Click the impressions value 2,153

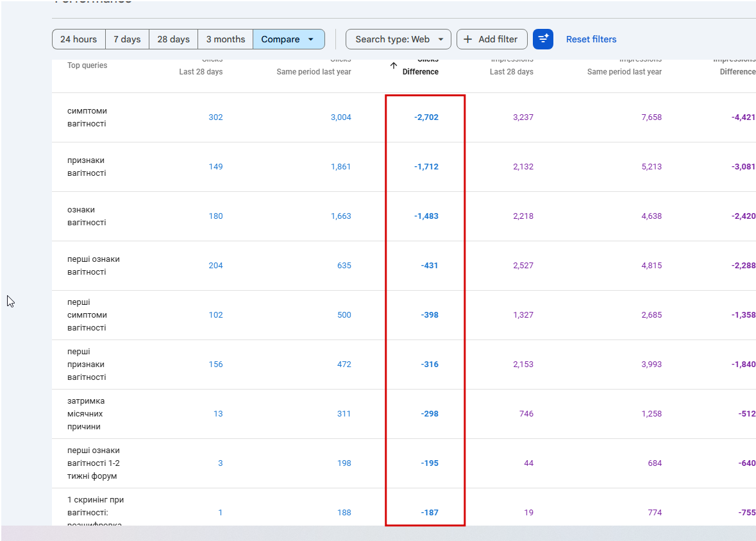coord(523,365)
